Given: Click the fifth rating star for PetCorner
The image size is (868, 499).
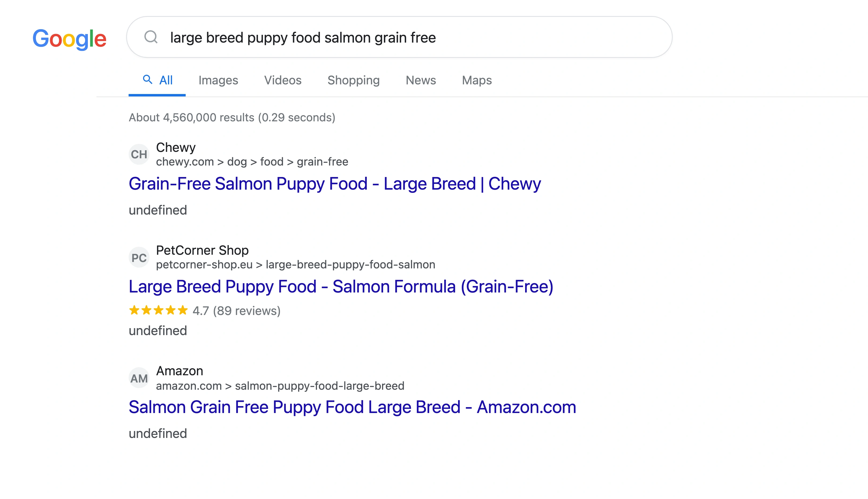Looking at the screenshot, I should point(183,310).
